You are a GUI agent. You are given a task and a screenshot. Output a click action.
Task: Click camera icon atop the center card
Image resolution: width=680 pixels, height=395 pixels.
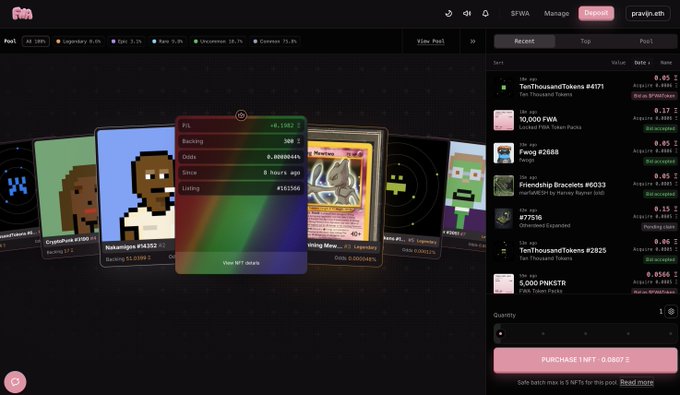click(241, 115)
